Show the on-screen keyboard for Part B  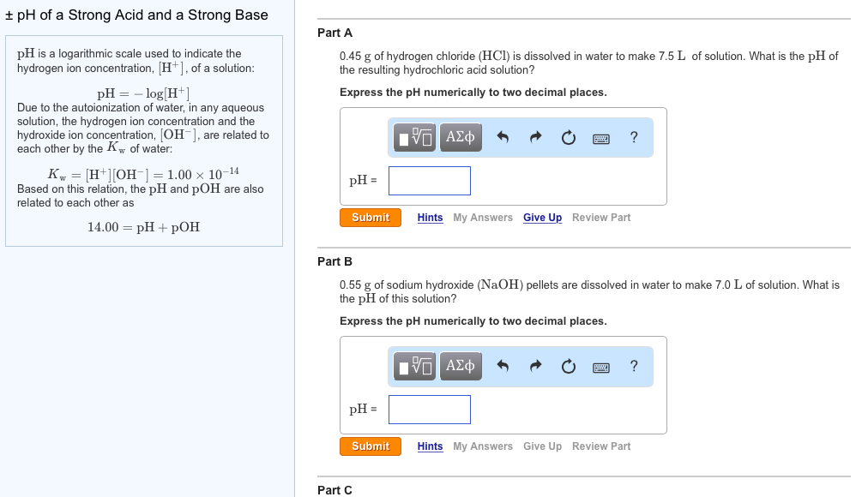point(600,366)
